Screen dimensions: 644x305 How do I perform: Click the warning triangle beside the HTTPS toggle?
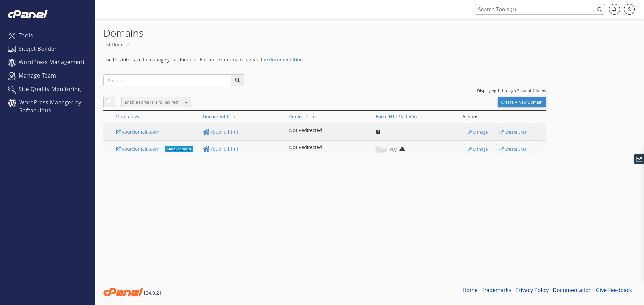(x=402, y=149)
